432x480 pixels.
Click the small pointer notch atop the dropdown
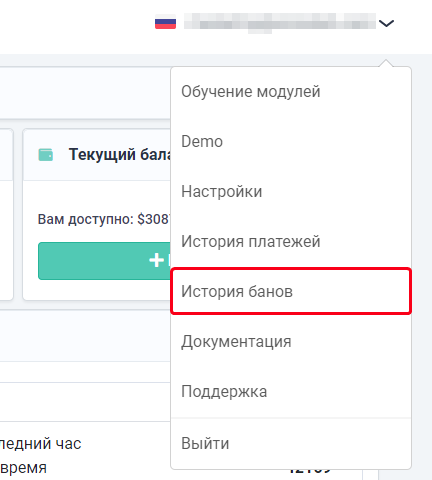tap(386, 63)
